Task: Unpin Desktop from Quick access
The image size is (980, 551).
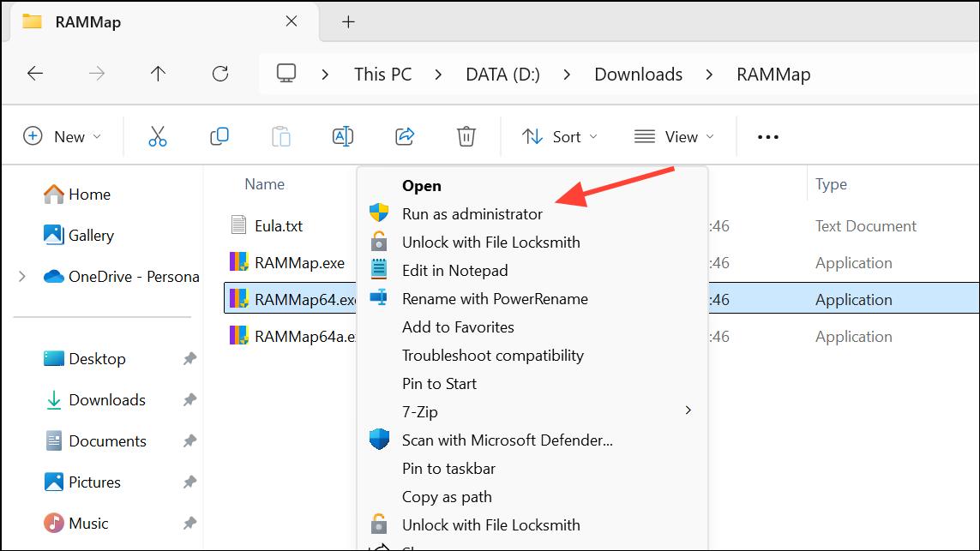Action: click(189, 358)
